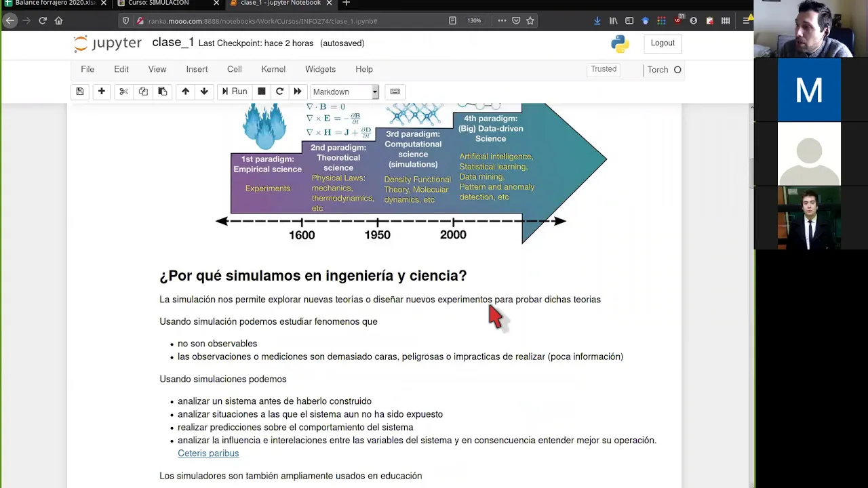Screen dimensions: 868x488
Task: Toggle browser sidebar icon
Action: pos(629,21)
